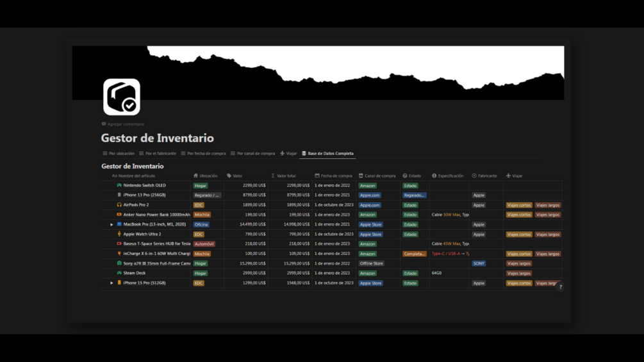The width and height of the screenshot is (644, 362).
Task: Click the Fecha de compra column header
Action: [333, 176]
